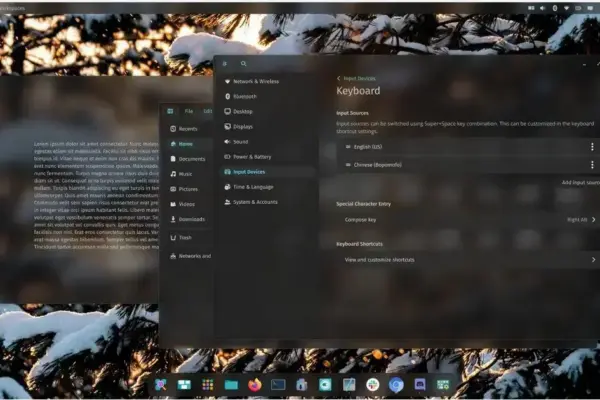Click the Chinese (Bopomofo) input source

coord(468,165)
